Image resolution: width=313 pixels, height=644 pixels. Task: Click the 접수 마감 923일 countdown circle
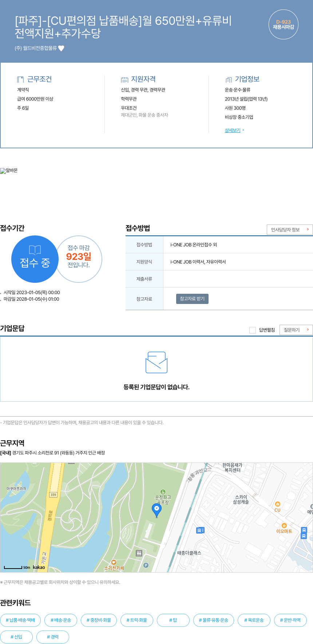79,259
